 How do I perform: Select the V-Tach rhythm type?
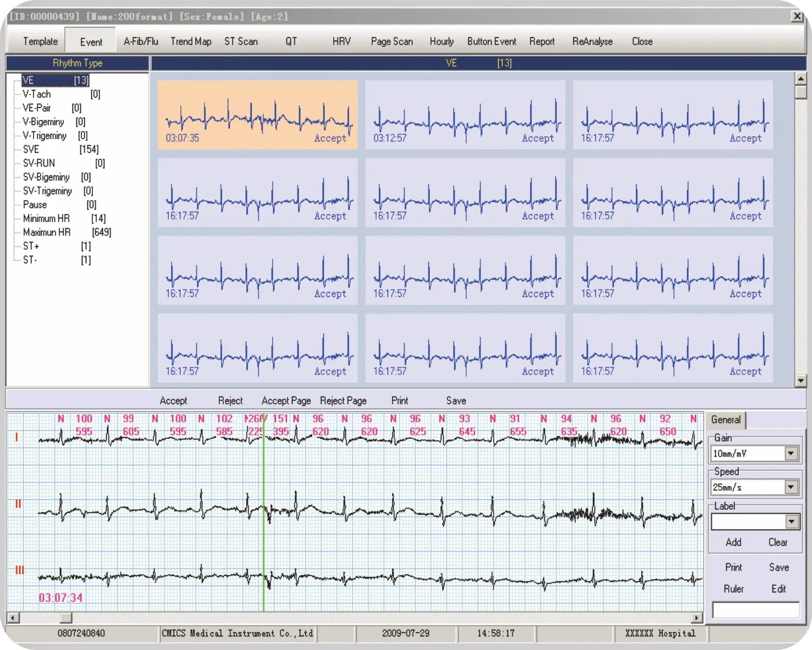click(61, 94)
